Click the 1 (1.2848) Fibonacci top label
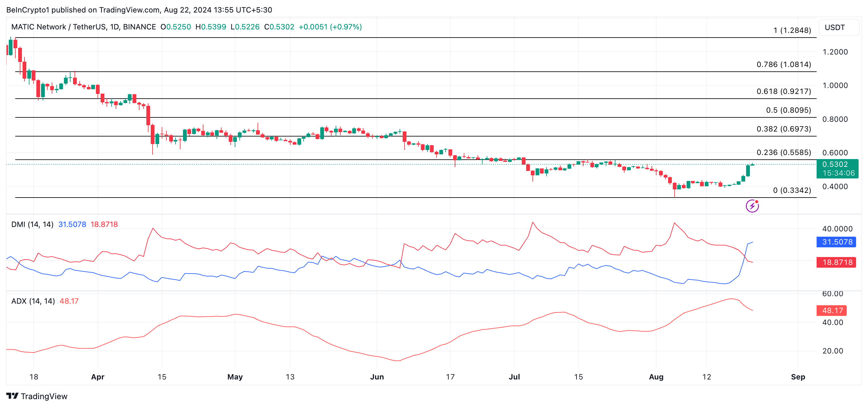Viewport: 868px width, 407px height. [792, 30]
